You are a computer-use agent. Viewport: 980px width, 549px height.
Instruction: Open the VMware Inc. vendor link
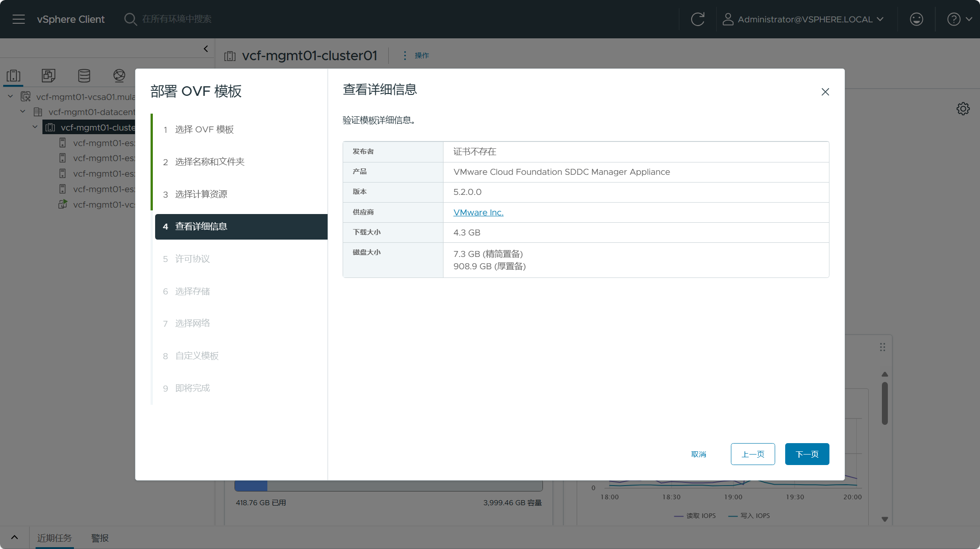pyautogui.click(x=478, y=212)
